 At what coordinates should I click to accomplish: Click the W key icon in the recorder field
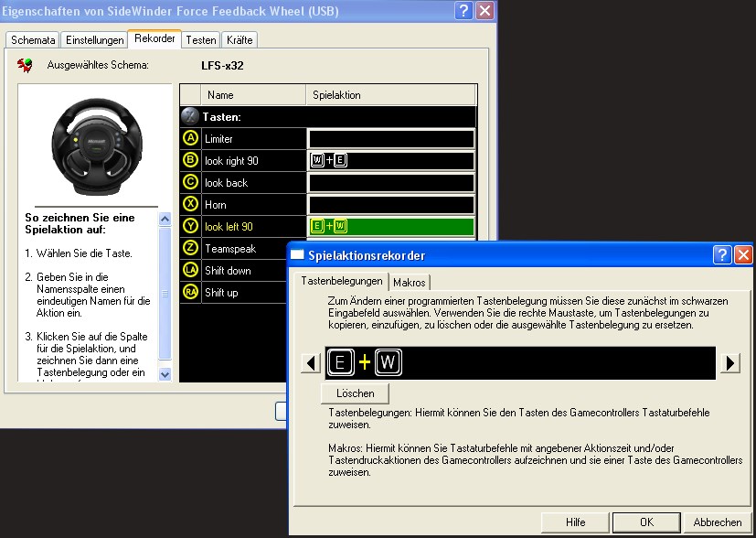tap(389, 362)
